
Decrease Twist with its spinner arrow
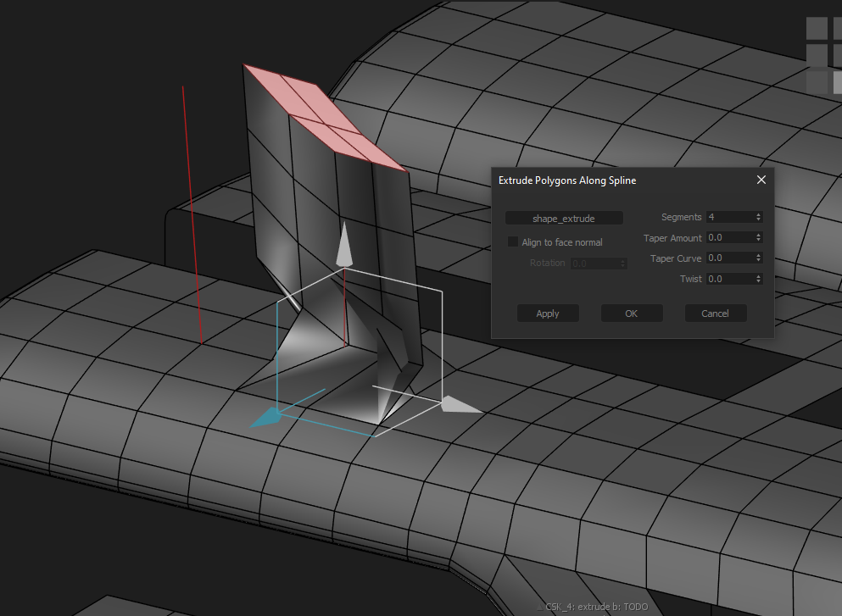[x=759, y=280]
